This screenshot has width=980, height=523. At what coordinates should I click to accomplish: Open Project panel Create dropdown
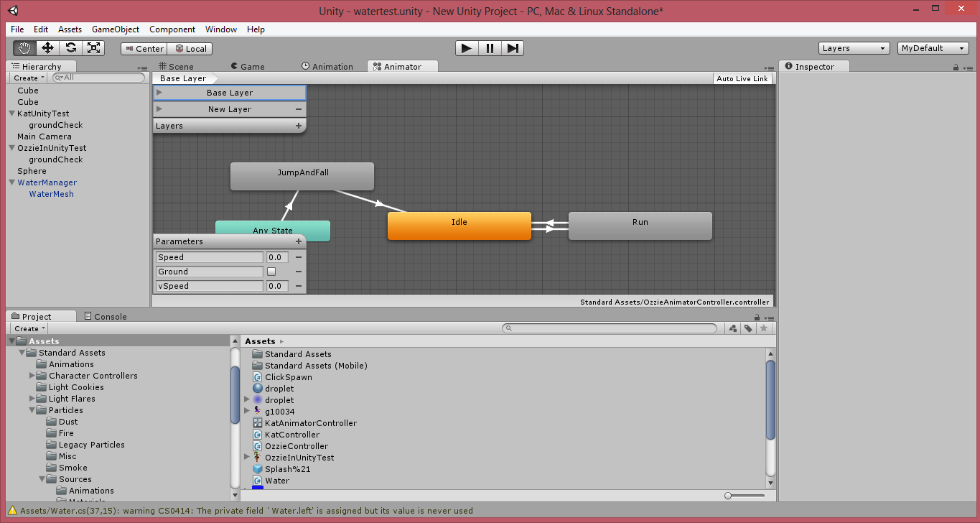click(29, 328)
